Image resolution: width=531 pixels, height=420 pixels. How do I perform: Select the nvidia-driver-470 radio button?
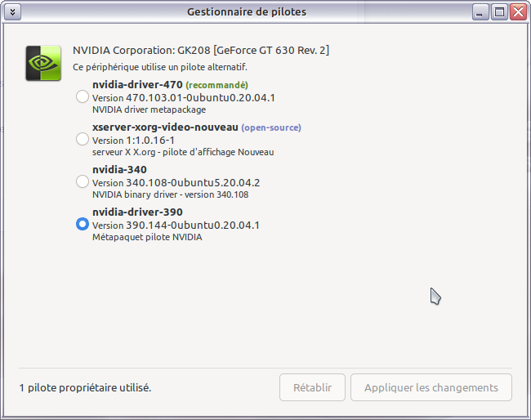(x=82, y=97)
